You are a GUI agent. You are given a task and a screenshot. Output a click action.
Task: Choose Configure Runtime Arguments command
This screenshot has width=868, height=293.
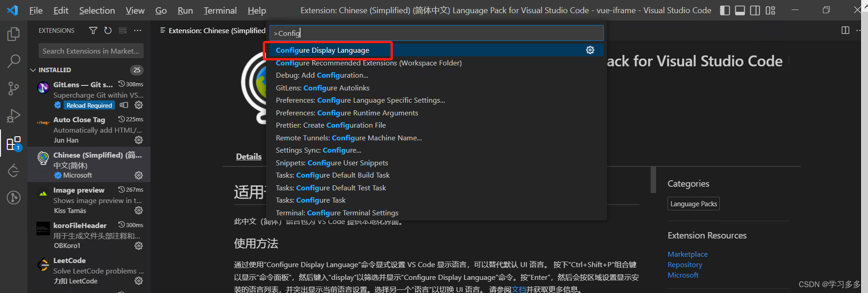437,113
